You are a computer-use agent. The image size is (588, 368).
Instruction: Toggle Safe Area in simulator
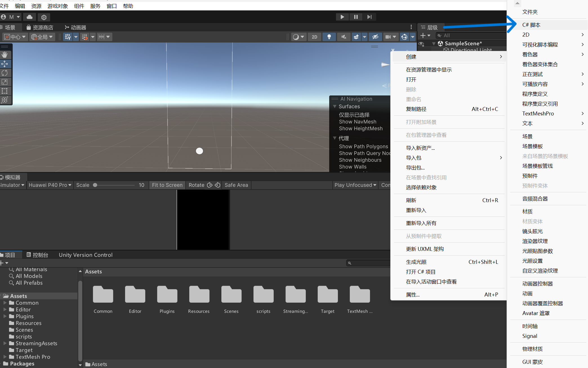pos(236,185)
